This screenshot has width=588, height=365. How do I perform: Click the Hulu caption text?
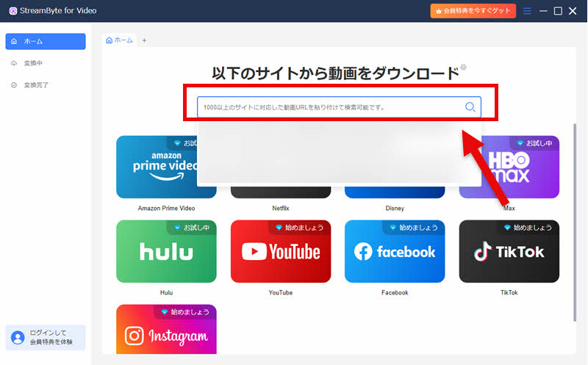coord(166,292)
